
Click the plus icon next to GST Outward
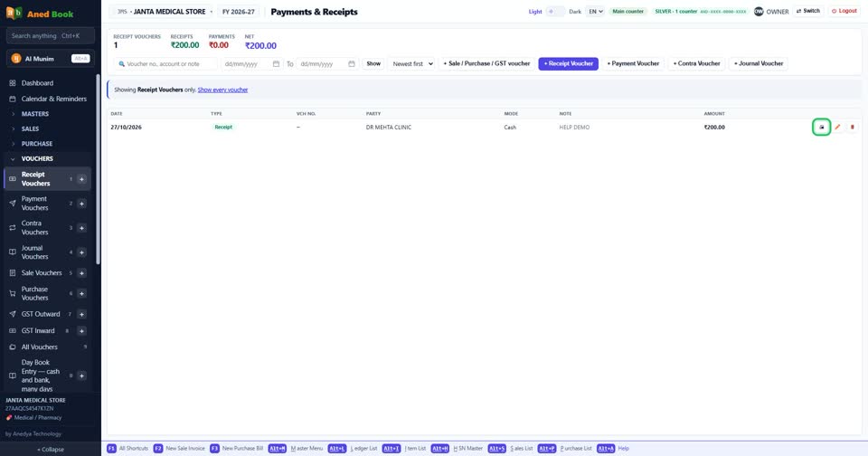coord(81,314)
